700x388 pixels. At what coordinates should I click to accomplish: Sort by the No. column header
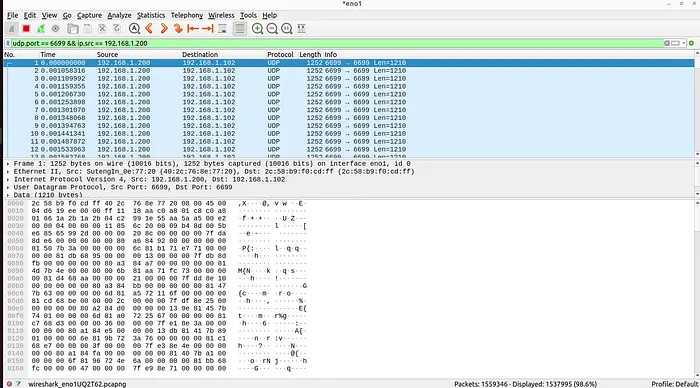tap(9, 54)
